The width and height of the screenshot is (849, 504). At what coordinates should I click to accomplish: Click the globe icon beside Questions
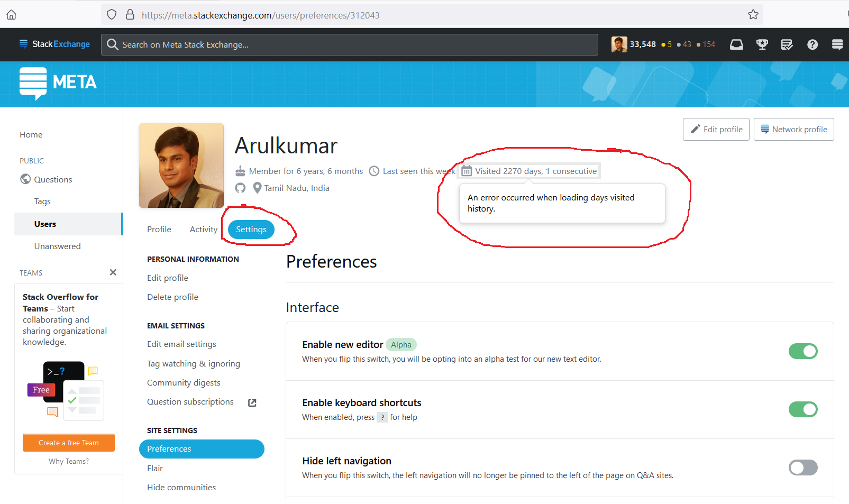pos(25,179)
